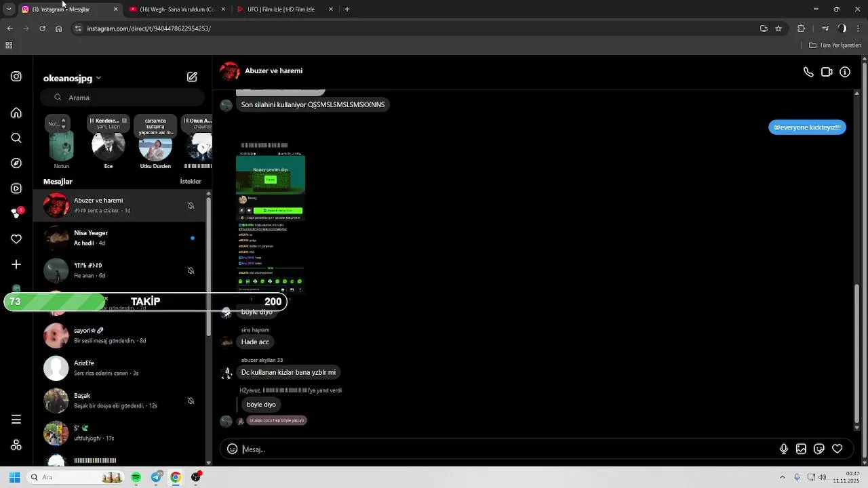Open Telegram from the taskbar

pyautogui.click(x=157, y=477)
